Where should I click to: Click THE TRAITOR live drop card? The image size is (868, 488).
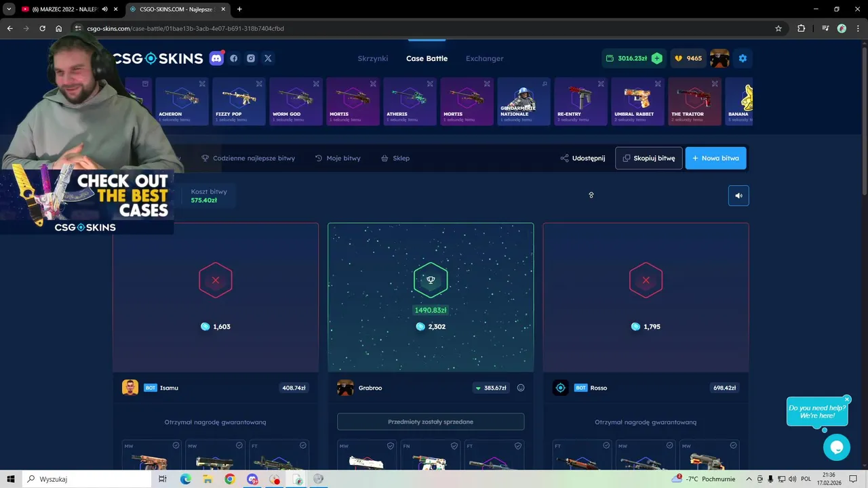(694, 101)
